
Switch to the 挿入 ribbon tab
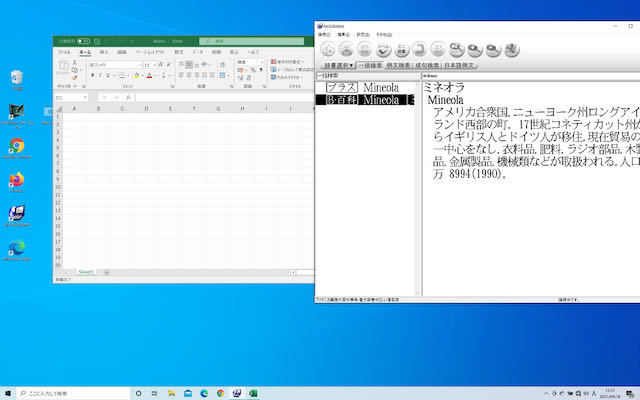[104, 51]
